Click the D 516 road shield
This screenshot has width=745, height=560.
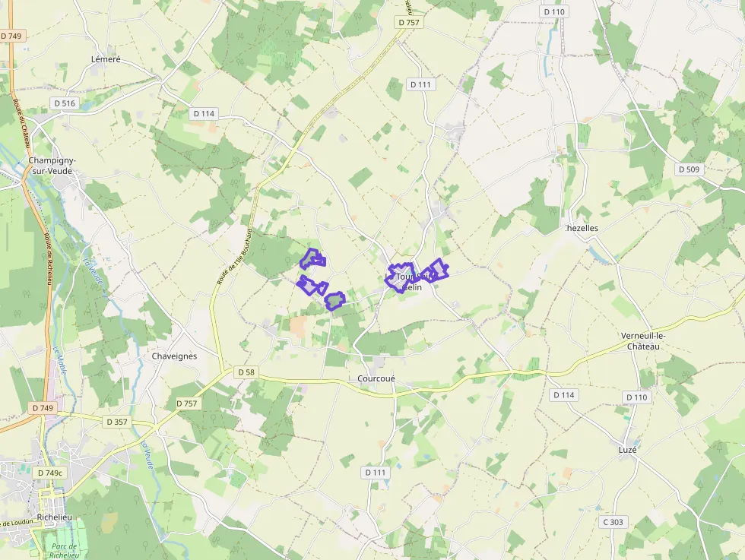65,103
